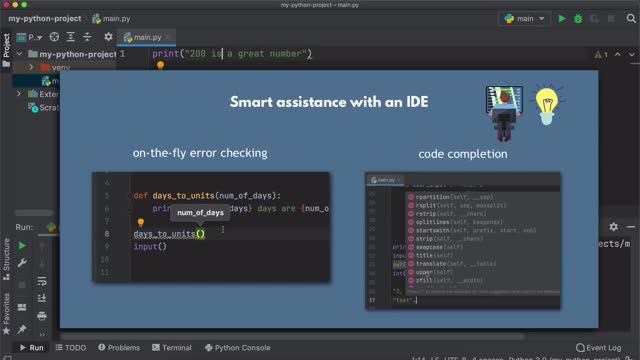Open the Favorites tool window stripe
The image size is (640, 360).
tap(6, 313)
